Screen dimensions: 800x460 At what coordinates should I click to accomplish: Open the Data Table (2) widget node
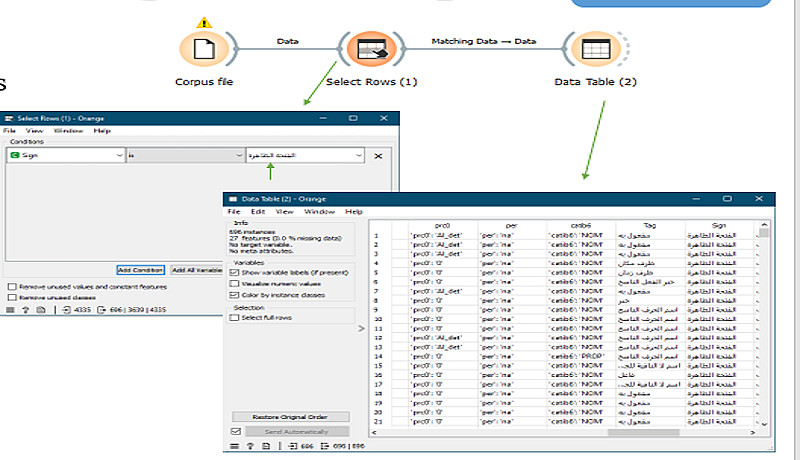click(596, 49)
